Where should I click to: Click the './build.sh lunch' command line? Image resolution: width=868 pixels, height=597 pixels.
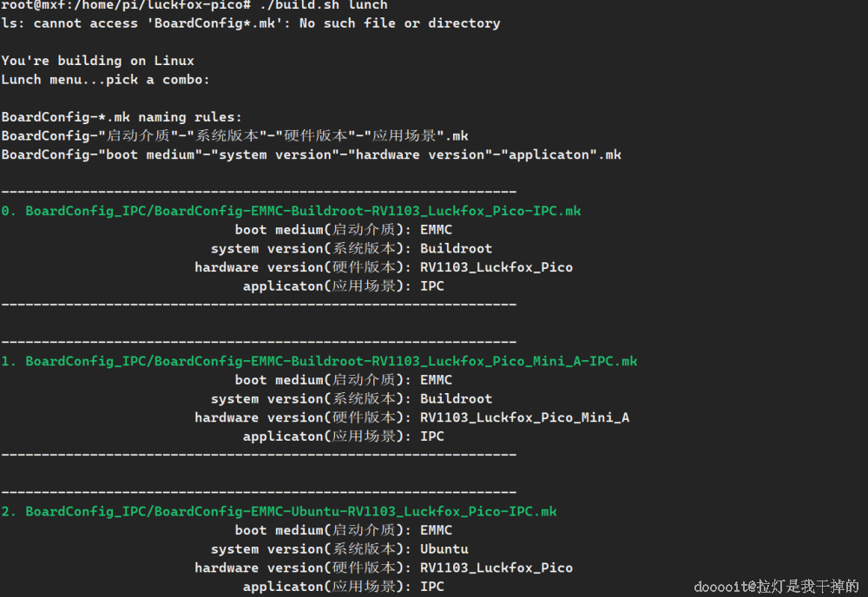tap(194, 5)
